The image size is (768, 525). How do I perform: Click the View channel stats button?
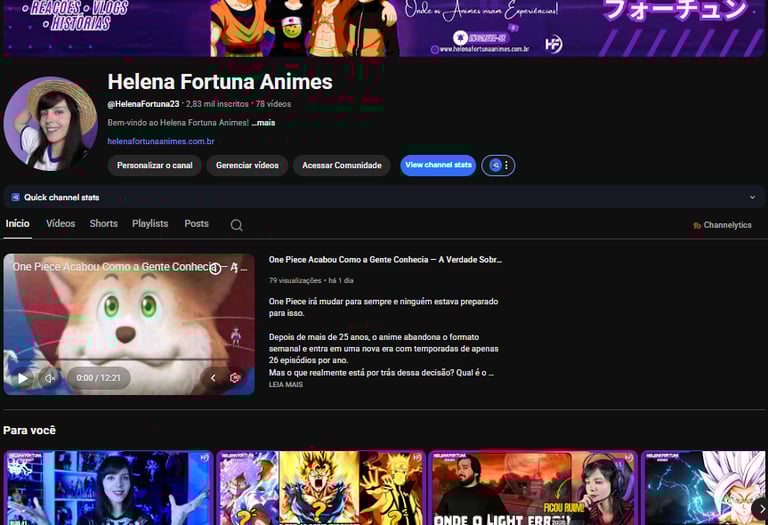[438, 166]
